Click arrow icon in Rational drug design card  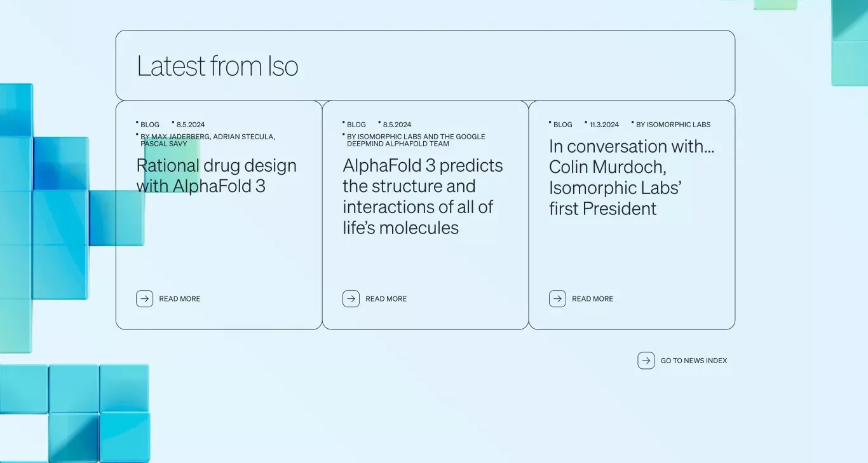pos(144,299)
